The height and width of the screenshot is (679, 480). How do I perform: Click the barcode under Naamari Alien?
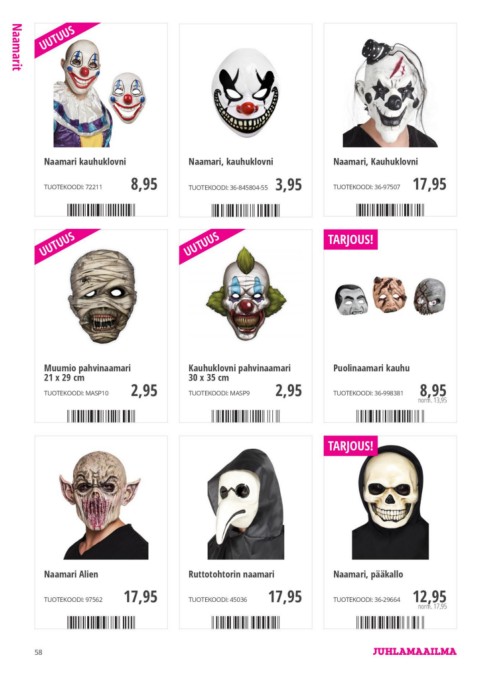[101, 622]
